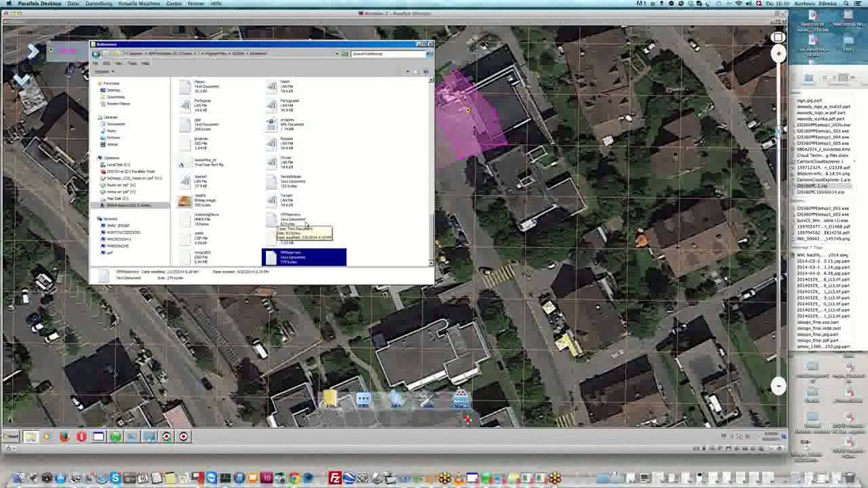Open TeamViewer from the macOS Dock
Screen dimensions: 868x488
(x=212, y=479)
